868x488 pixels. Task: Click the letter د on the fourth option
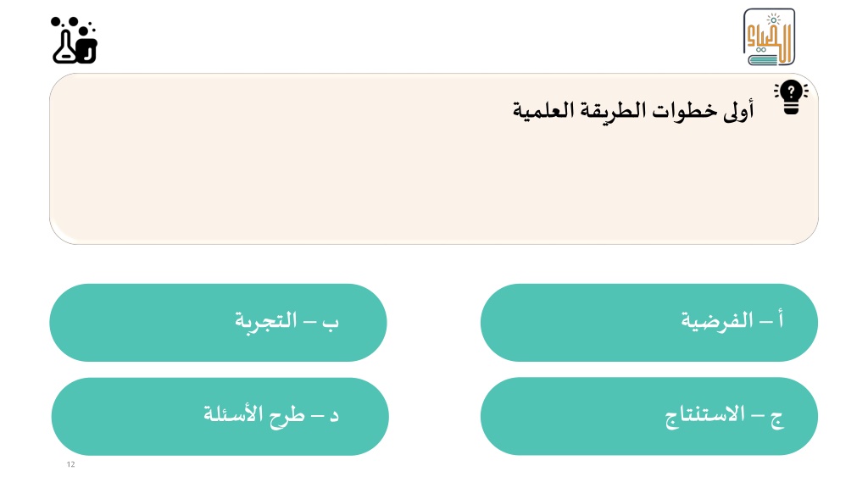(334, 415)
